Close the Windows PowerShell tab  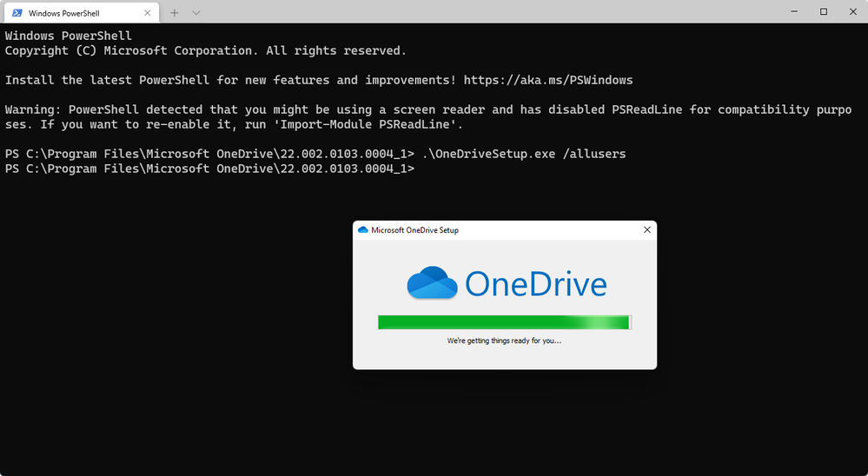pos(147,13)
